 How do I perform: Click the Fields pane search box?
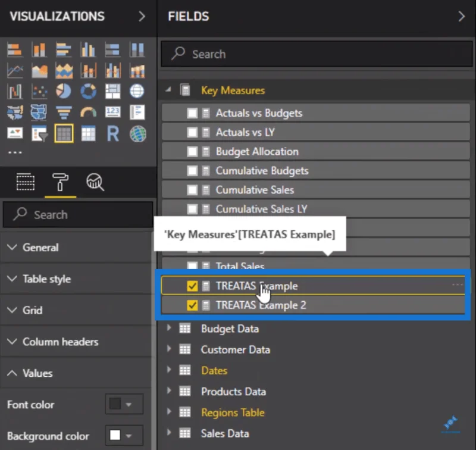pyautogui.click(x=317, y=54)
